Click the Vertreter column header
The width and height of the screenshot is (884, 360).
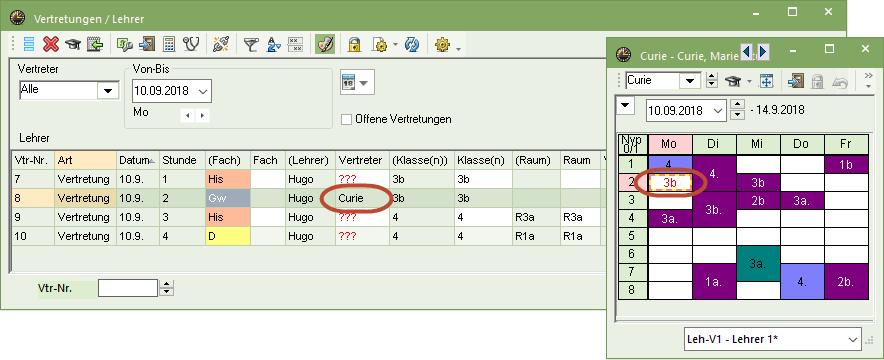pyautogui.click(x=362, y=160)
